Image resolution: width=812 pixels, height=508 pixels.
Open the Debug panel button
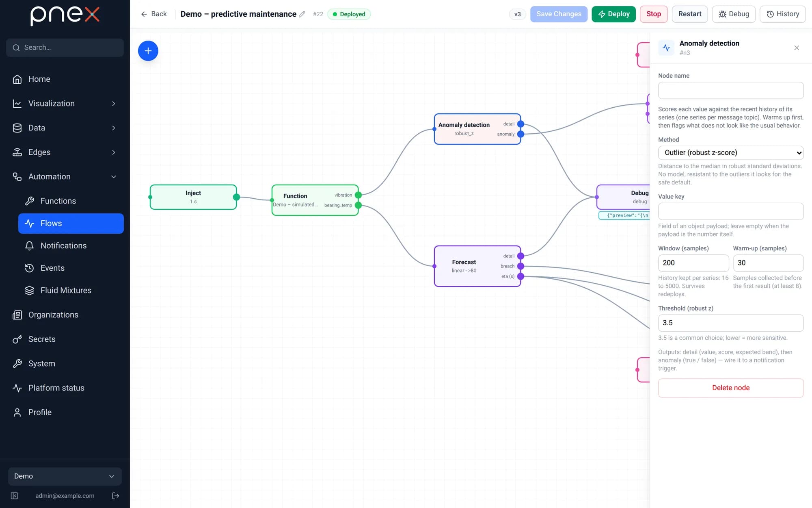(734, 14)
